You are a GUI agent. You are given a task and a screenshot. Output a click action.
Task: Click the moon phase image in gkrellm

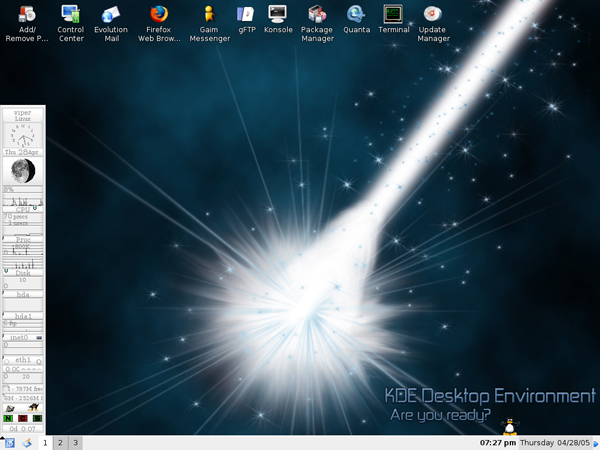tap(23, 171)
